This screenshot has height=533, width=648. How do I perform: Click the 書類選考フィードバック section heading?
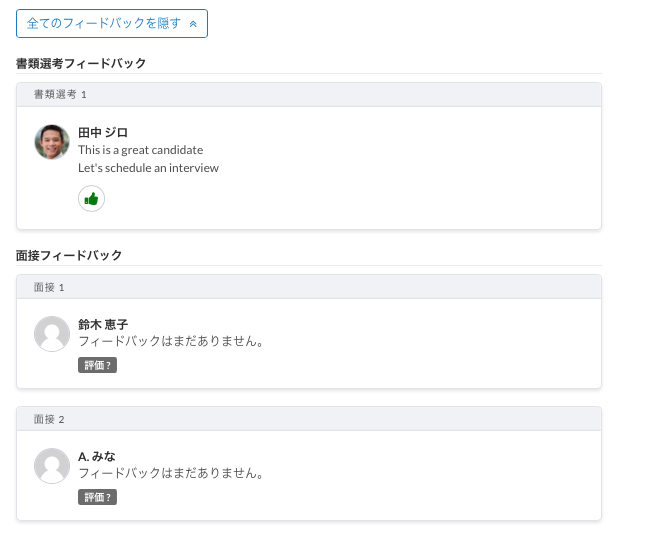[81, 63]
